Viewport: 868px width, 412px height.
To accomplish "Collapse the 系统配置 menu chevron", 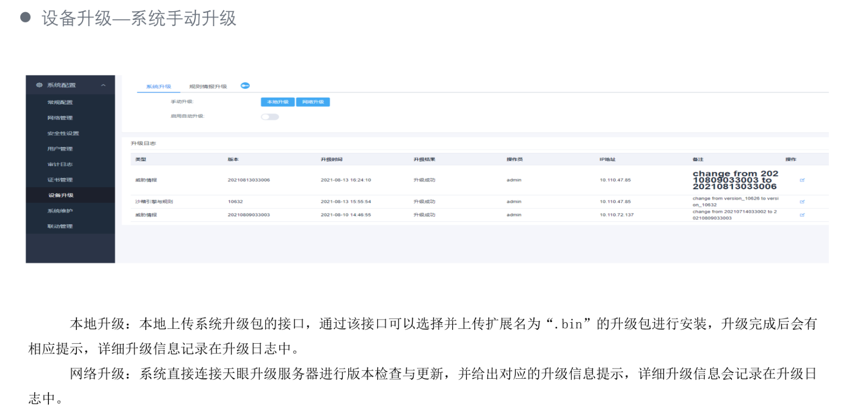I will point(103,85).
